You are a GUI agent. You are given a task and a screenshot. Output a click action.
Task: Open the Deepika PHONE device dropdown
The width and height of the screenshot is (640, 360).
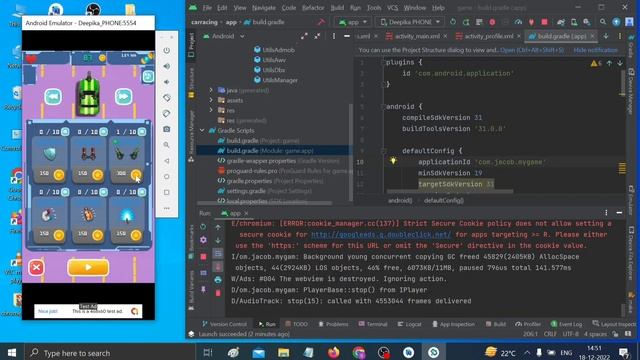410,22
